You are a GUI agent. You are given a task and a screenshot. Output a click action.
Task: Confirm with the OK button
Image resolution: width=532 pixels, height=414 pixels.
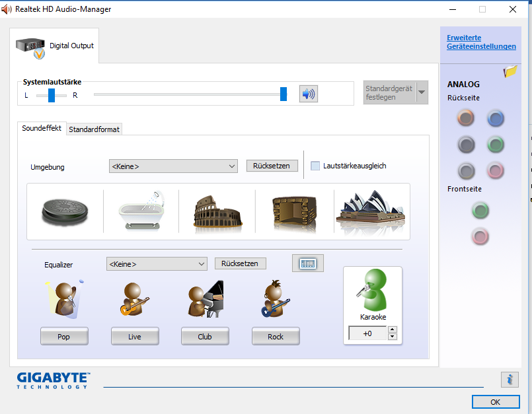(496, 402)
